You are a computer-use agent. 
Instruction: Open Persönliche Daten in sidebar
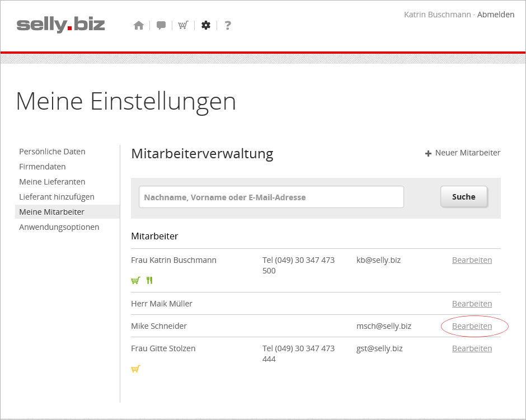(x=52, y=152)
